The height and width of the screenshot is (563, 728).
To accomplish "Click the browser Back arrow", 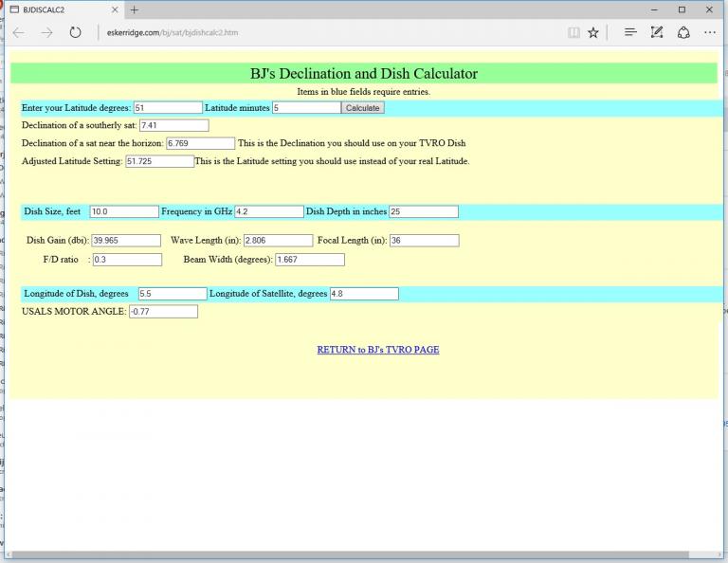I will pyautogui.click(x=19, y=32).
